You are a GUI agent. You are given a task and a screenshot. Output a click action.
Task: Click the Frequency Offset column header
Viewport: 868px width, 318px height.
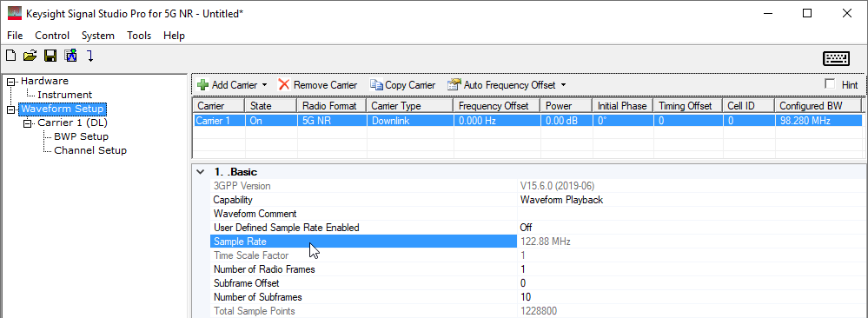(497, 105)
